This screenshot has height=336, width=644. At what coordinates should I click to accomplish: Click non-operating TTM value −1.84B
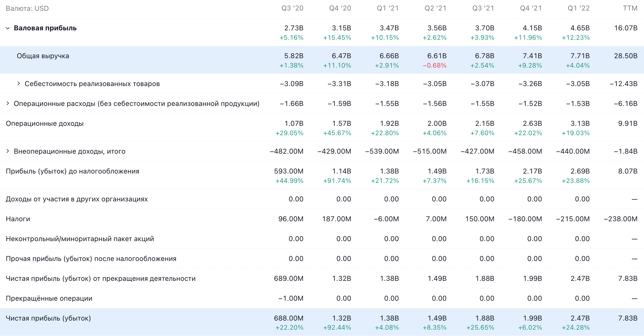[x=626, y=151]
